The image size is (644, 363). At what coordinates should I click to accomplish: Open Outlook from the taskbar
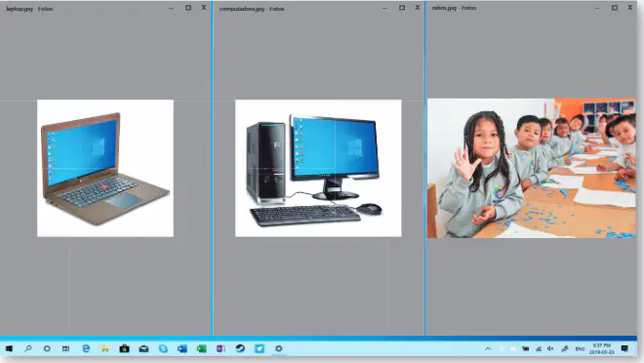[x=182, y=348]
